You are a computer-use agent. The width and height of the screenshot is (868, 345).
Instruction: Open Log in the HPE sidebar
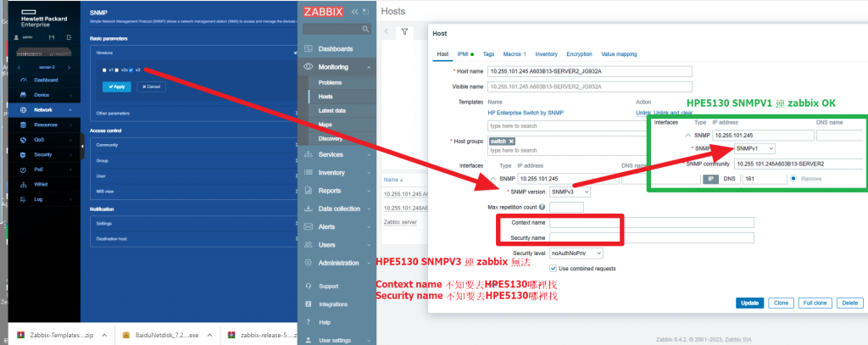[x=38, y=199]
